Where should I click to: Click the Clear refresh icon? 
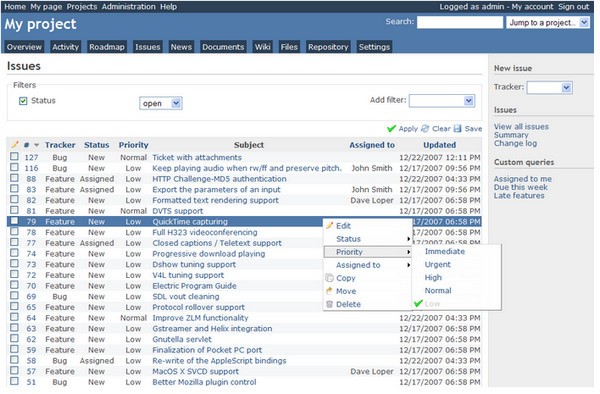[x=425, y=129]
